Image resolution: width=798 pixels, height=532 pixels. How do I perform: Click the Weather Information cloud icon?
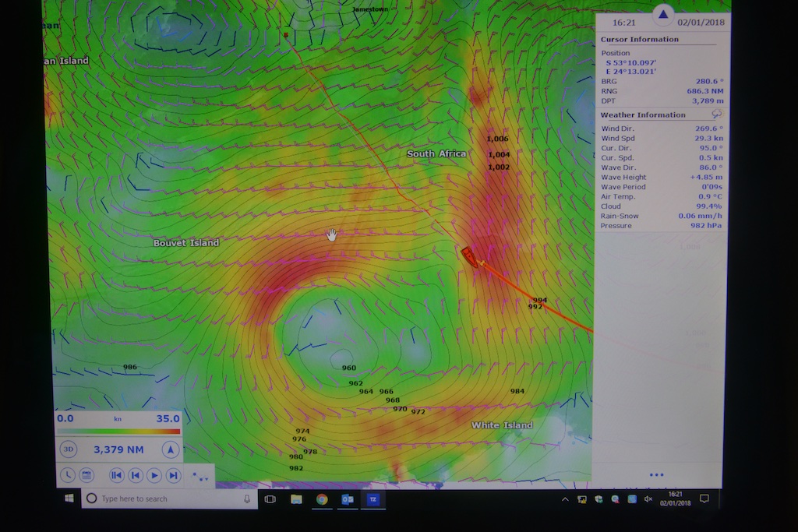pyautogui.click(x=716, y=115)
